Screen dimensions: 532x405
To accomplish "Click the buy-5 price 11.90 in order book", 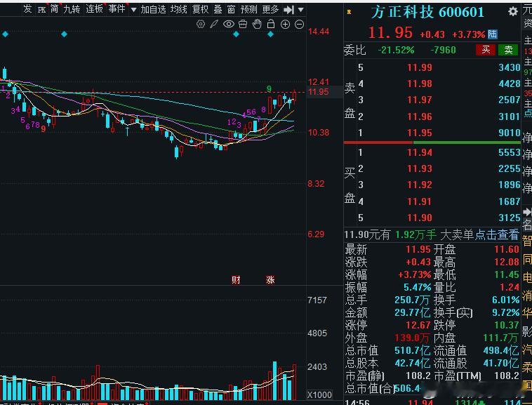I will [420, 218].
